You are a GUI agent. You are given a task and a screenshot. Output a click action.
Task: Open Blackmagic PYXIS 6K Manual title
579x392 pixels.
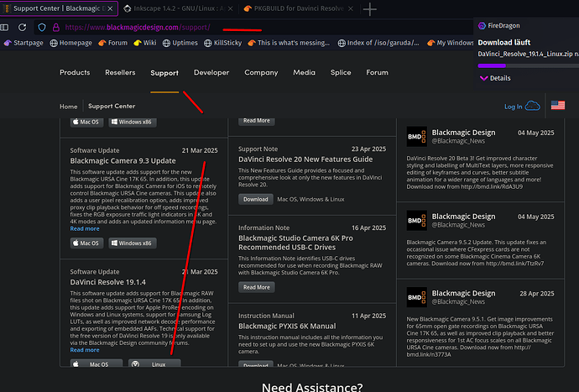tap(287, 327)
